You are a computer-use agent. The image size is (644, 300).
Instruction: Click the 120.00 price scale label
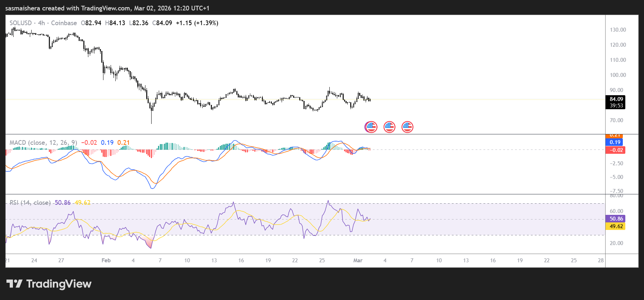[618, 45]
